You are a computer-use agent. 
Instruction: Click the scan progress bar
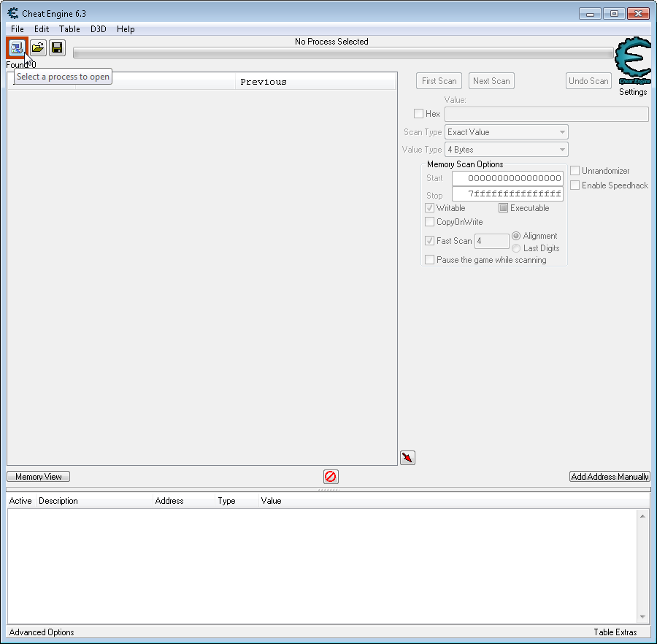[x=344, y=53]
